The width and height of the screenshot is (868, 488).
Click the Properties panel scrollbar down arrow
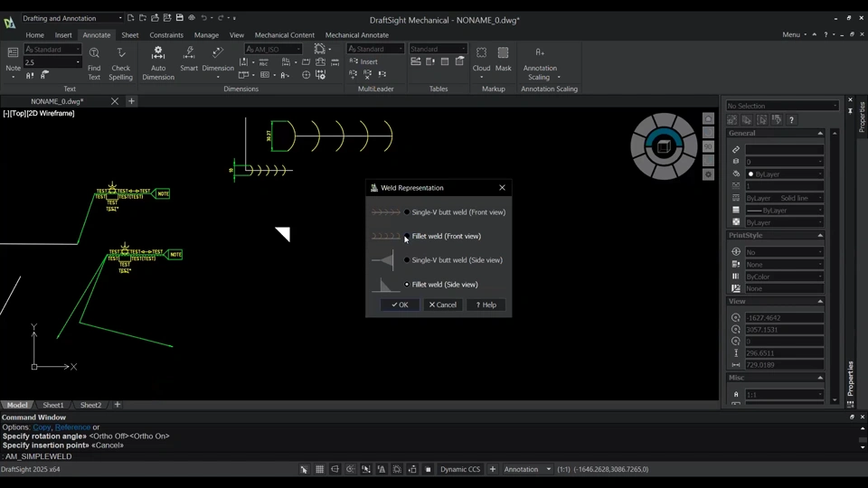pos(835,400)
